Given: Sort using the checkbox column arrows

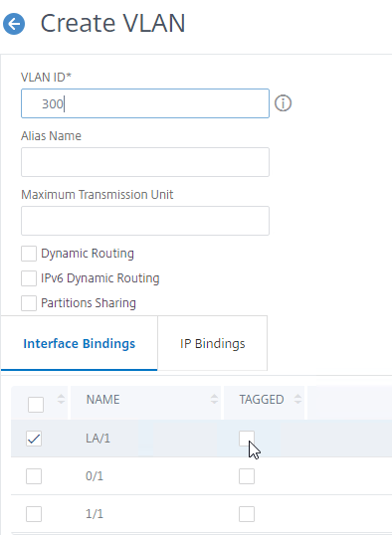Looking at the screenshot, I should [x=61, y=399].
